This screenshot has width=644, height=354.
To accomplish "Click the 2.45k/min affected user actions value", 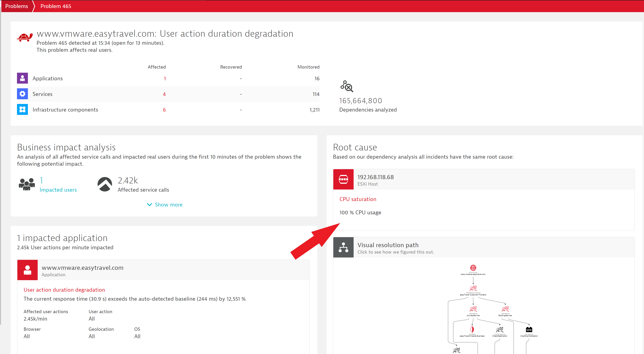I will point(35,319).
